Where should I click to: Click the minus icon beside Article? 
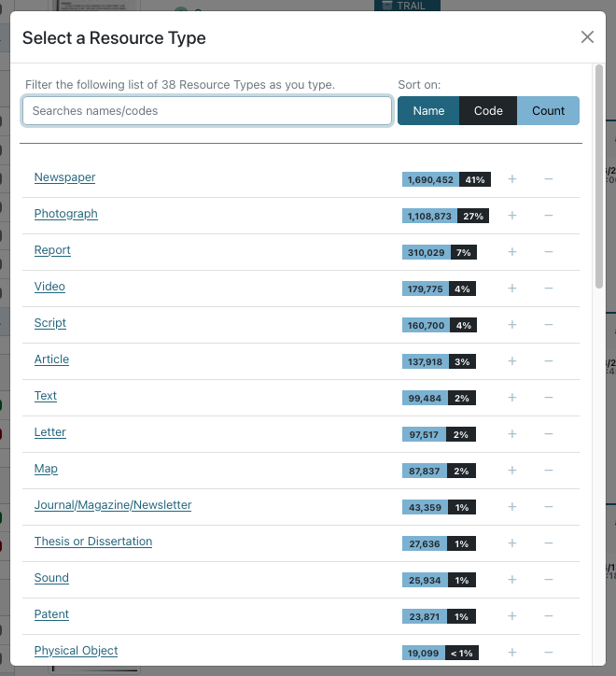click(548, 361)
